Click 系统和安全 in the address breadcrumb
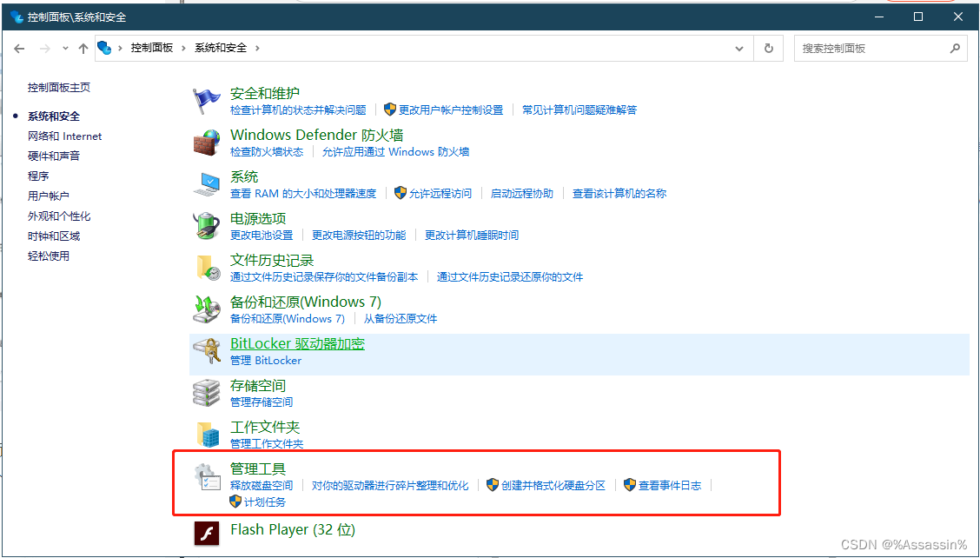 [x=221, y=48]
